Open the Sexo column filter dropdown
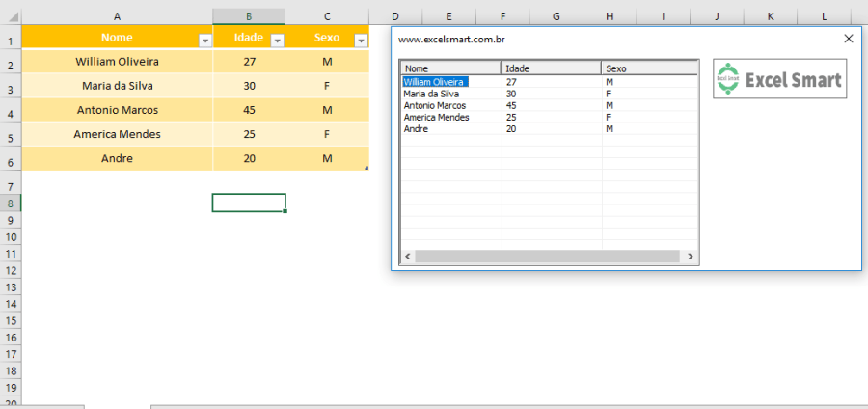 click(x=362, y=41)
